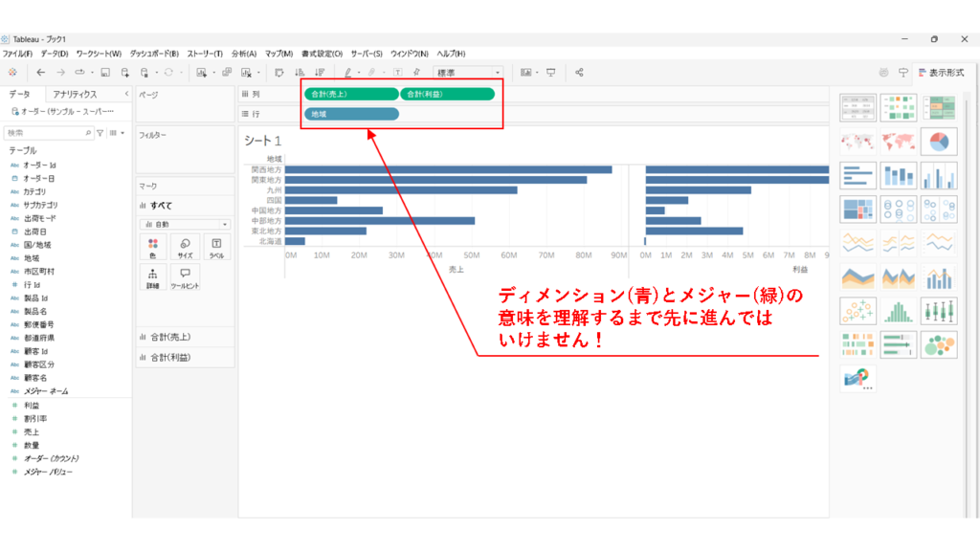The image size is (980, 551).
Task: Open the Tooltip (ツールヒント) editor on Marks card
Action: 187,276
